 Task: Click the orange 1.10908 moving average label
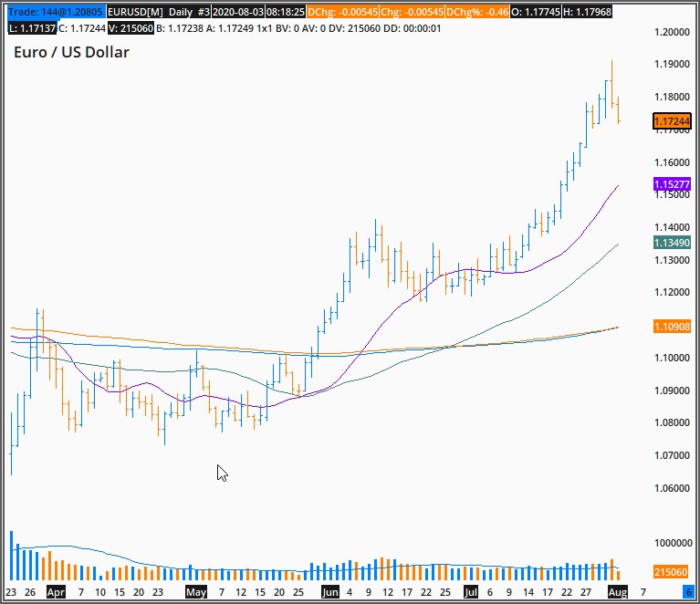[672, 327]
